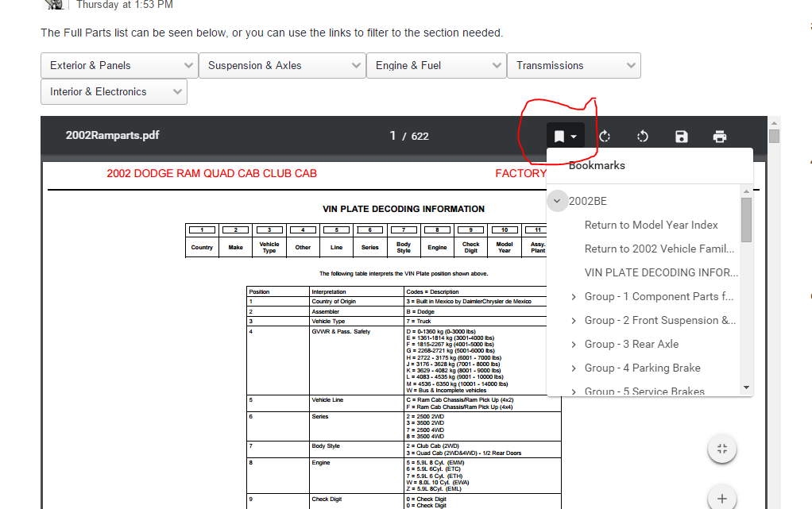Open VIN PLATE DECODING INFOR... bookmark
Image resolution: width=812 pixels, height=509 pixels.
(x=661, y=272)
